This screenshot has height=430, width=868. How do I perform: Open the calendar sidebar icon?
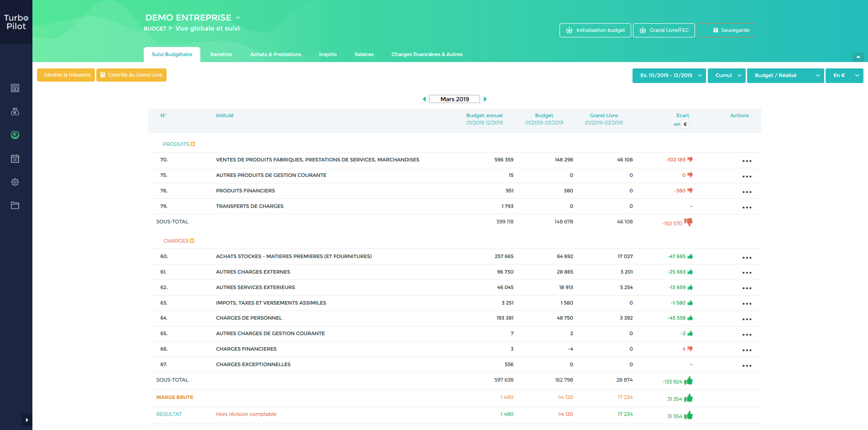point(15,159)
